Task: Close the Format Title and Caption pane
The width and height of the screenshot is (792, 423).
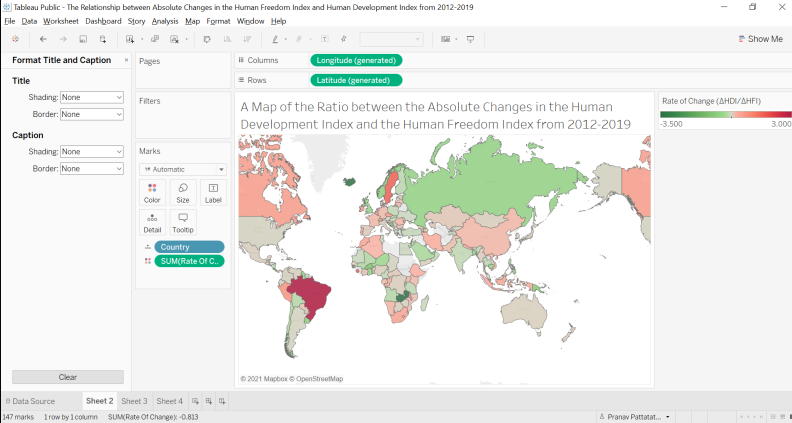Action: click(126, 60)
